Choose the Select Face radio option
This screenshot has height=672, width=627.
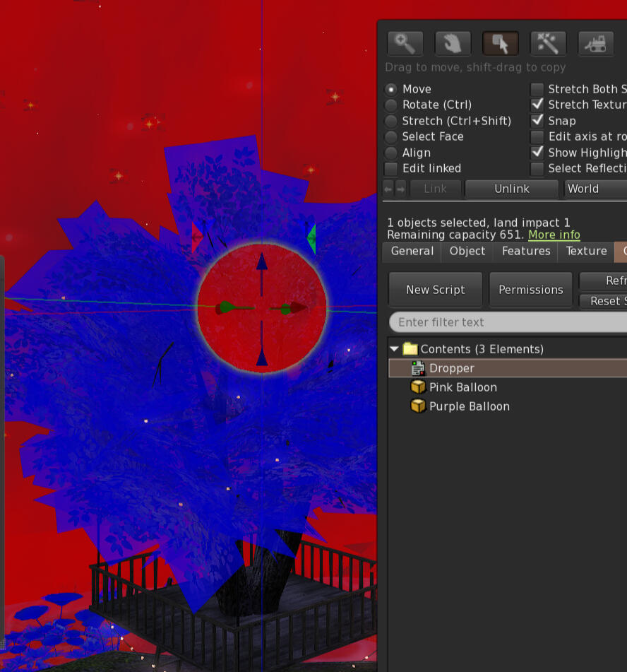tap(391, 136)
